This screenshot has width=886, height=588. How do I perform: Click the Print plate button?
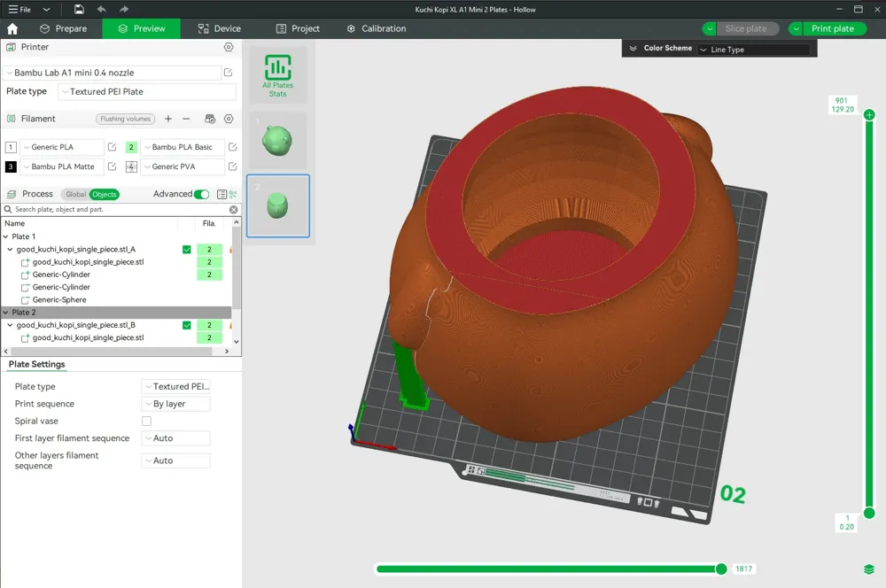[833, 29]
